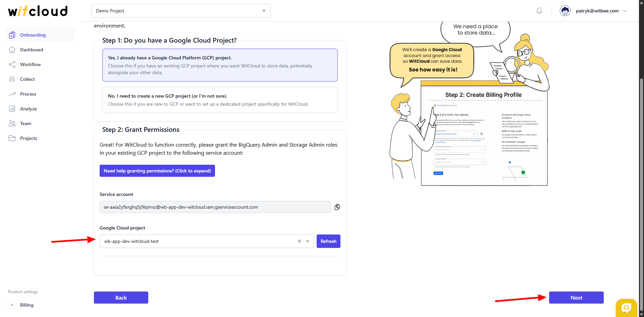Click the notification bell icon
This screenshot has width=644, height=317.
pyautogui.click(x=539, y=11)
